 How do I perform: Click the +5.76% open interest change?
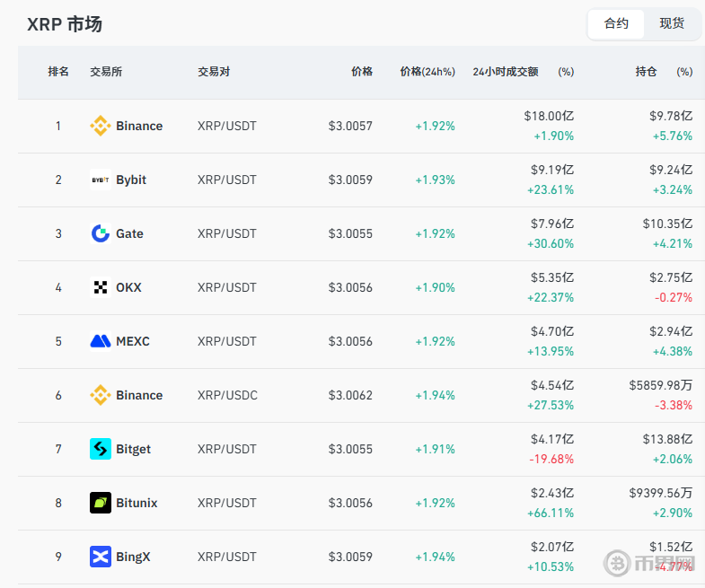[673, 136]
